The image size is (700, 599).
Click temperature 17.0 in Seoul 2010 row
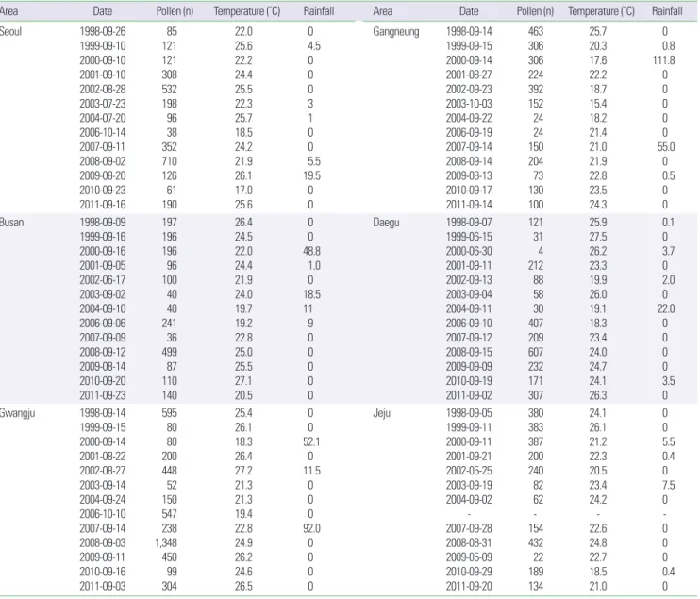243,191
